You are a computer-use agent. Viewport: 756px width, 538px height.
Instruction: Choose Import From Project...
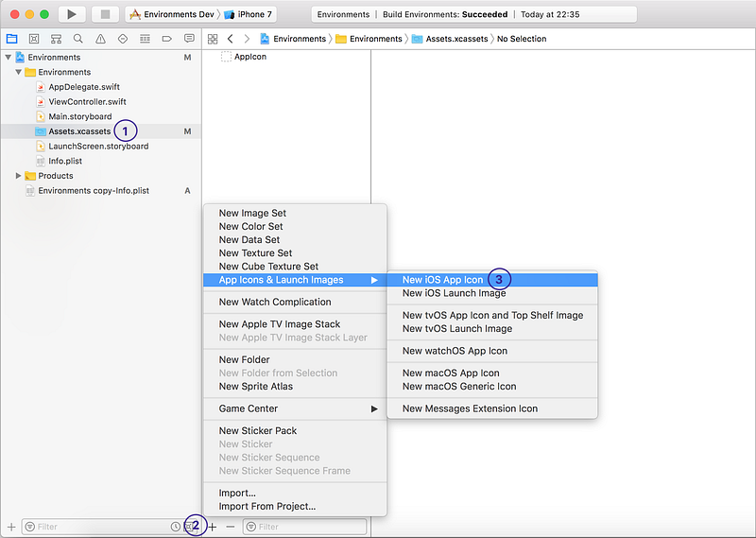click(295, 507)
